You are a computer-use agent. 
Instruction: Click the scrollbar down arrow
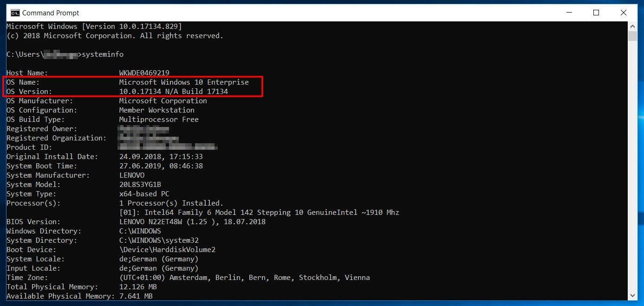pos(632,295)
